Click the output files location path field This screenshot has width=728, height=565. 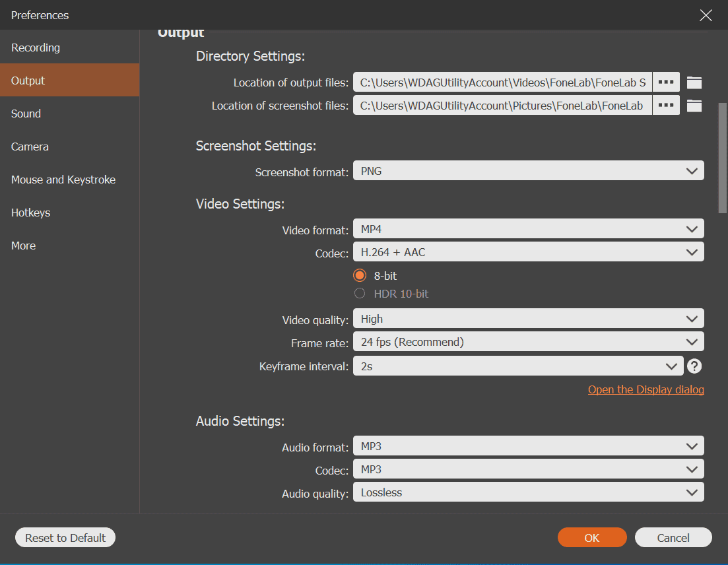502,83
